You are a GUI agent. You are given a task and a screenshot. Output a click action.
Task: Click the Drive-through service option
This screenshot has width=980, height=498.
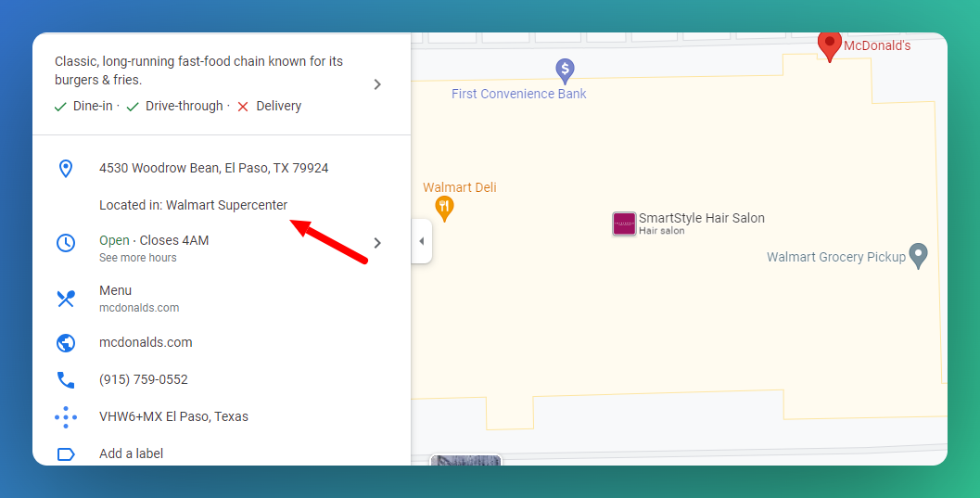point(174,107)
